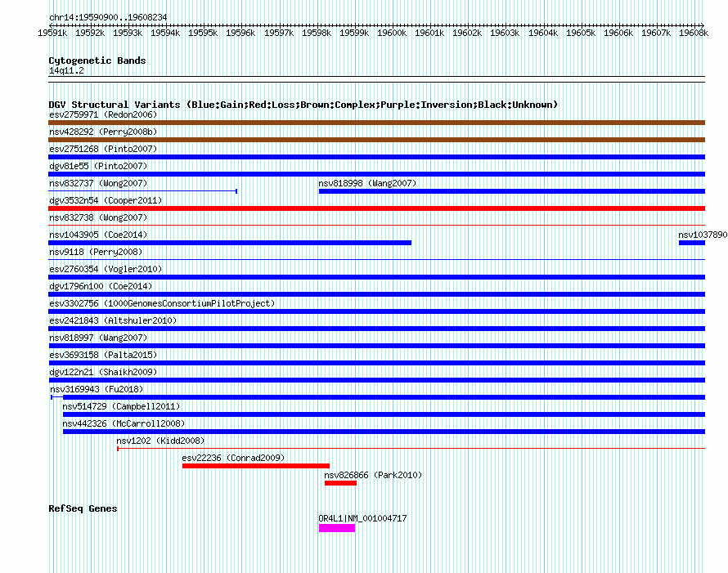This screenshot has width=728, height=573.
Task: Click the RefSeq Genes track heading
Action: (x=83, y=508)
